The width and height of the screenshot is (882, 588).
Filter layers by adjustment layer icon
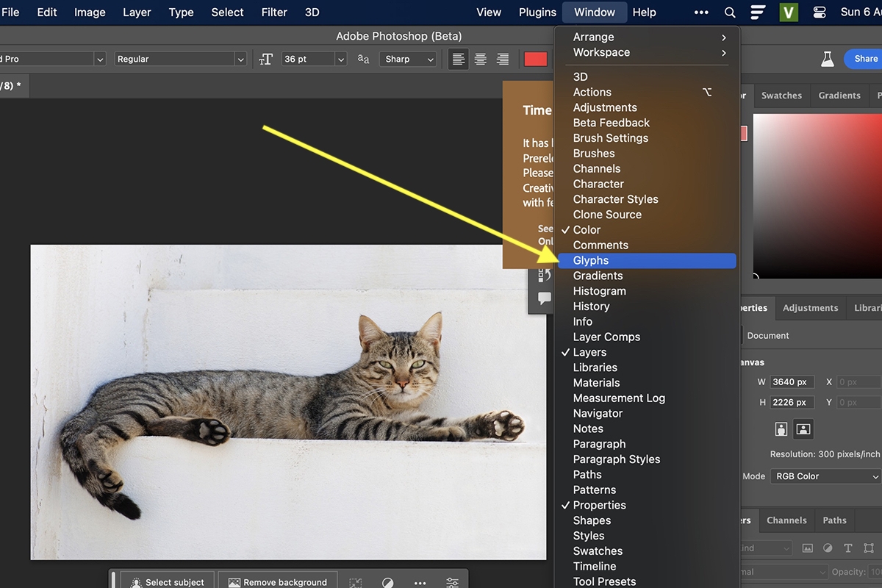(x=828, y=548)
